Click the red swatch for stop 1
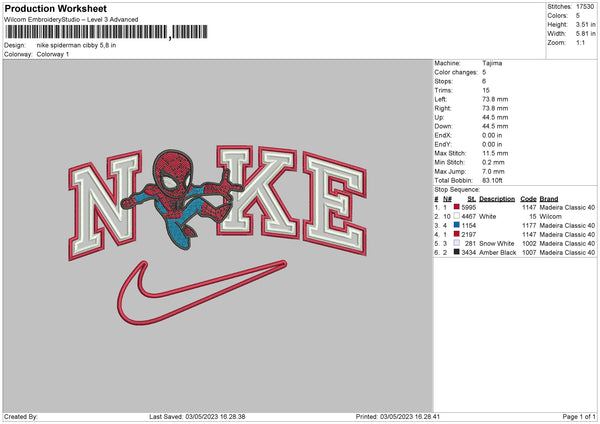600x424 pixels. pos(457,207)
